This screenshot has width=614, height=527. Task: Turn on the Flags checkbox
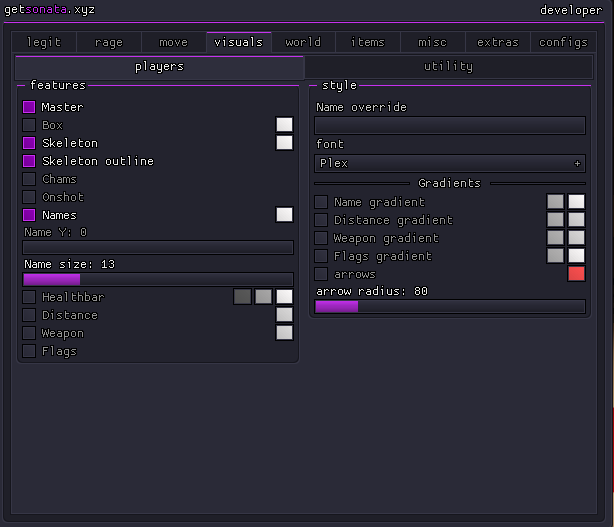(x=29, y=351)
